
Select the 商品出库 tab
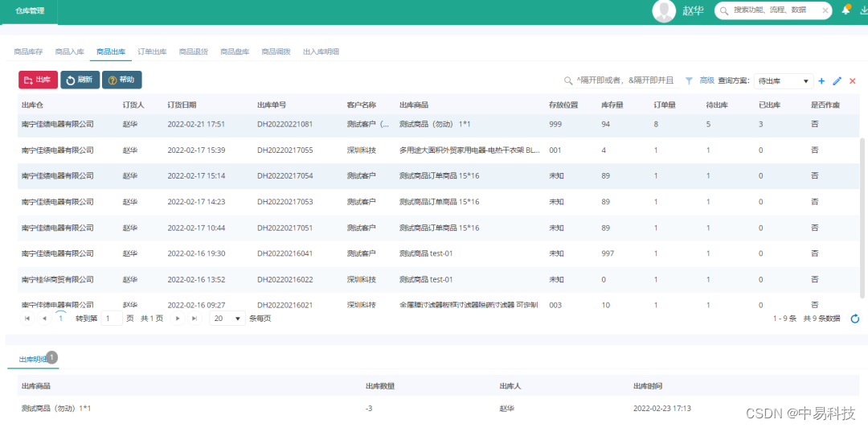point(111,51)
